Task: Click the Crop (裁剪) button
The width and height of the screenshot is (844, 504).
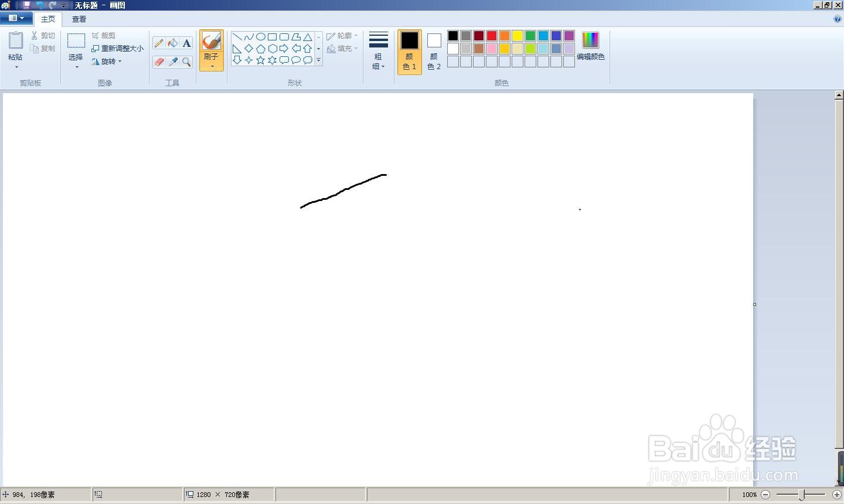Action: 104,36
